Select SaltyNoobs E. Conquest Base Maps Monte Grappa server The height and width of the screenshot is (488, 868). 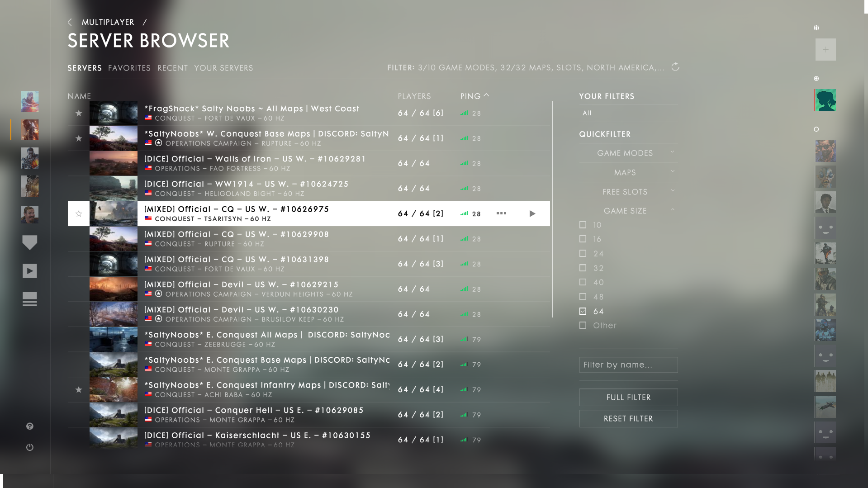pos(308,365)
